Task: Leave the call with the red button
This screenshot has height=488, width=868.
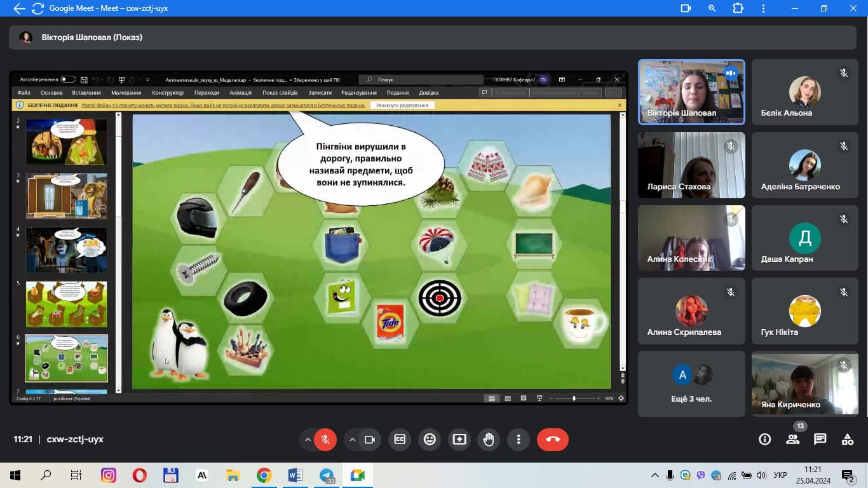Action: (x=553, y=439)
